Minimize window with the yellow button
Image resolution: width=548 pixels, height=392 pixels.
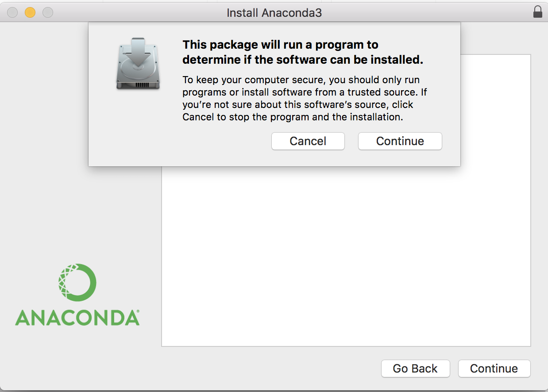coord(30,12)
